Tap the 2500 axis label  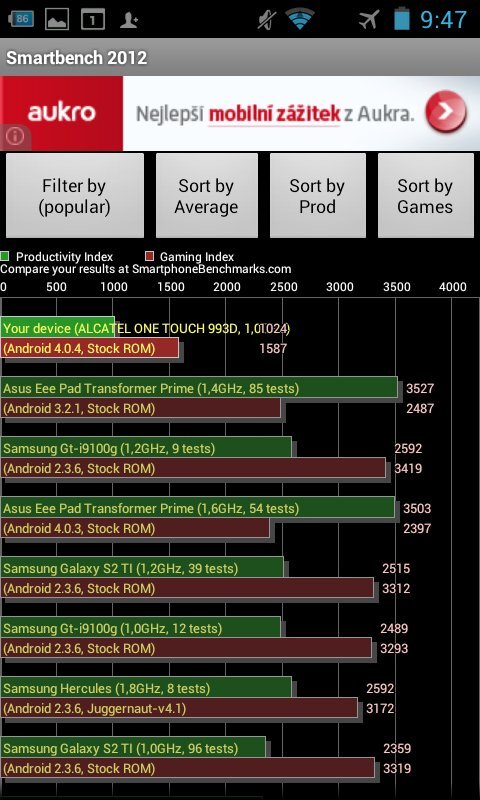pos(284,287)
